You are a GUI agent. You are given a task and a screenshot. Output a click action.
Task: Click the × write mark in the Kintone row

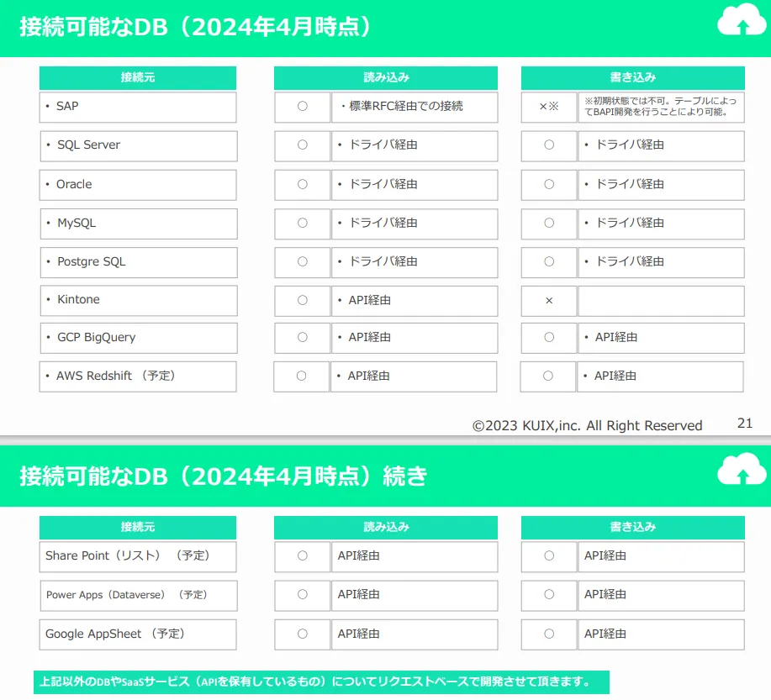(549, 300)
